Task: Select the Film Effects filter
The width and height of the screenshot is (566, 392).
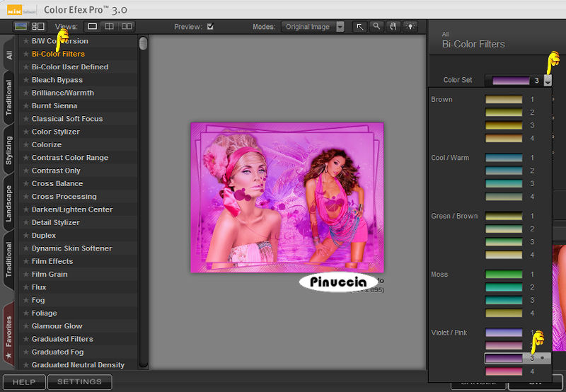Action: [x=52, y=261]
